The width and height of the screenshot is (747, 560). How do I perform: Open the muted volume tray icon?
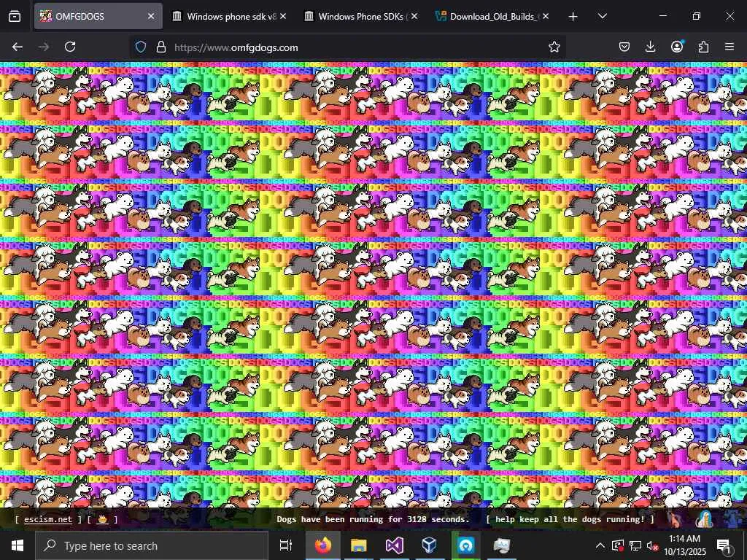click(651, 545)
